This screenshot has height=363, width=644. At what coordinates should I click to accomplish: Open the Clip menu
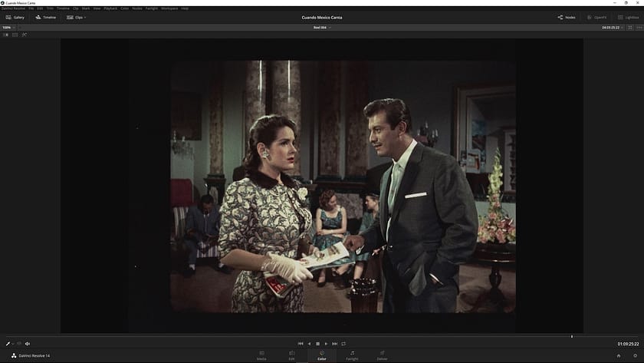pyautogui.click(x=76, y=8)
